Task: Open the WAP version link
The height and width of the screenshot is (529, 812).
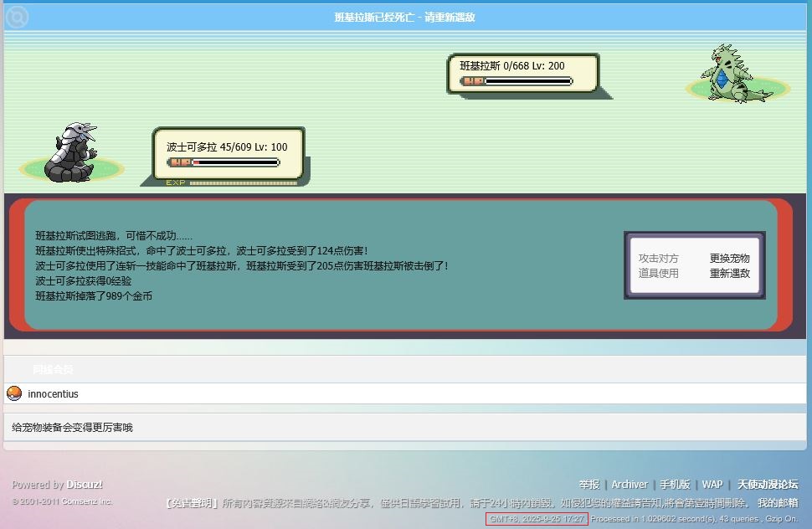Action: 712,485
